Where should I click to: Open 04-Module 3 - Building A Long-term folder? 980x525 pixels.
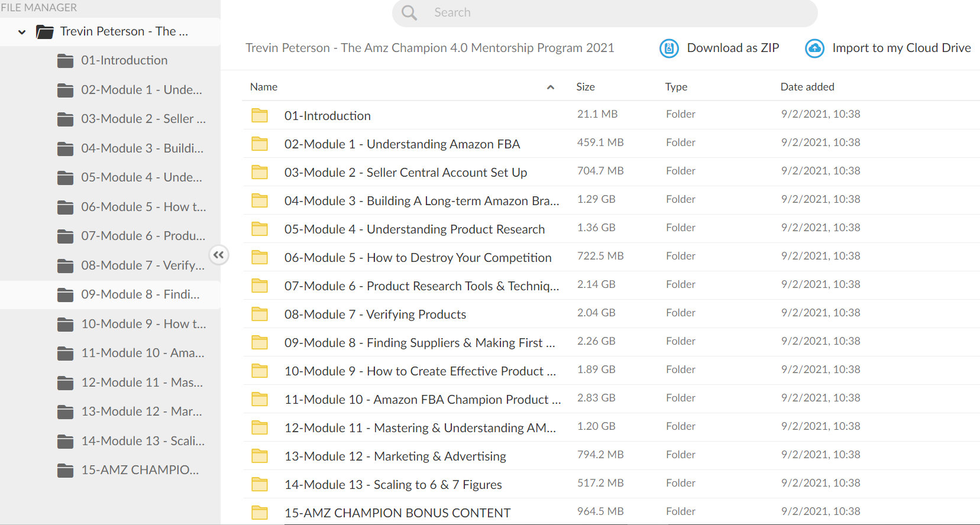[422, 201]
